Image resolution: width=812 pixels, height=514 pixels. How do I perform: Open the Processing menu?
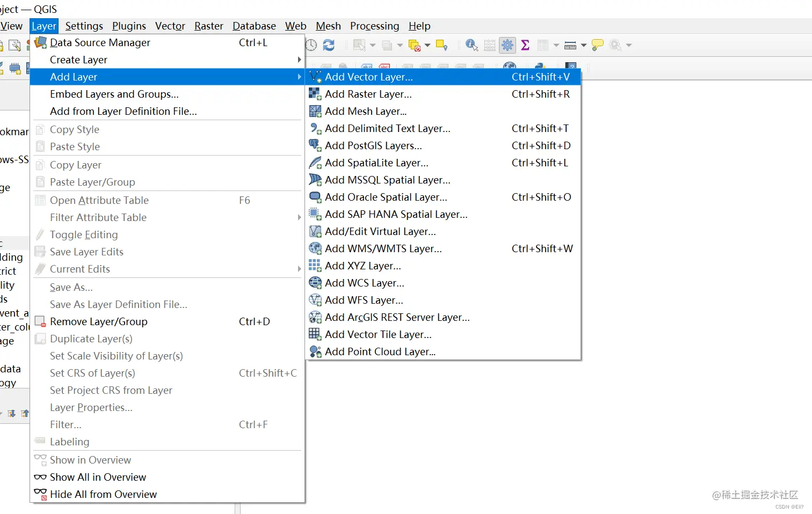click(375, 26)
